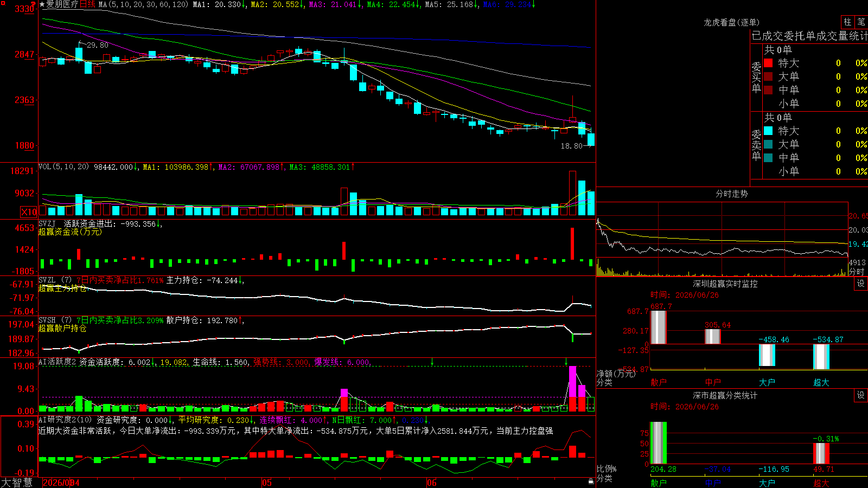
Task: Switch to 柱 (bar) display mode
Action: coord(847,22)
